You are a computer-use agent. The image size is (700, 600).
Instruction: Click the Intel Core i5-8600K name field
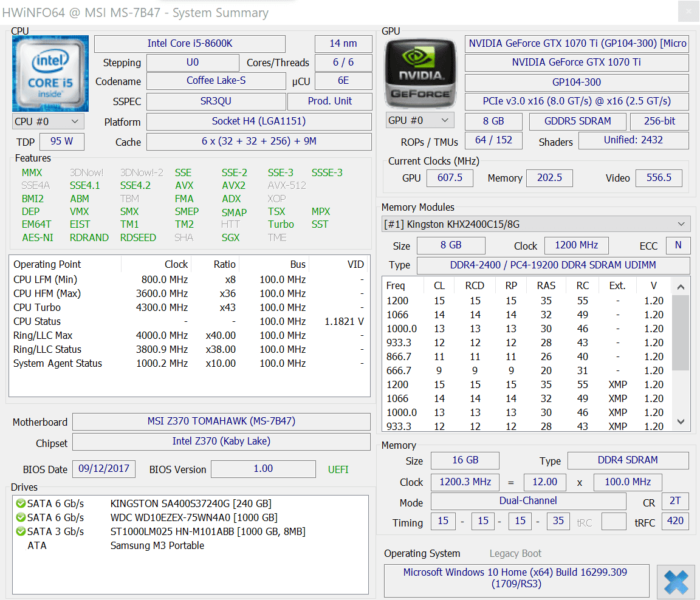(x=190, y=44)
